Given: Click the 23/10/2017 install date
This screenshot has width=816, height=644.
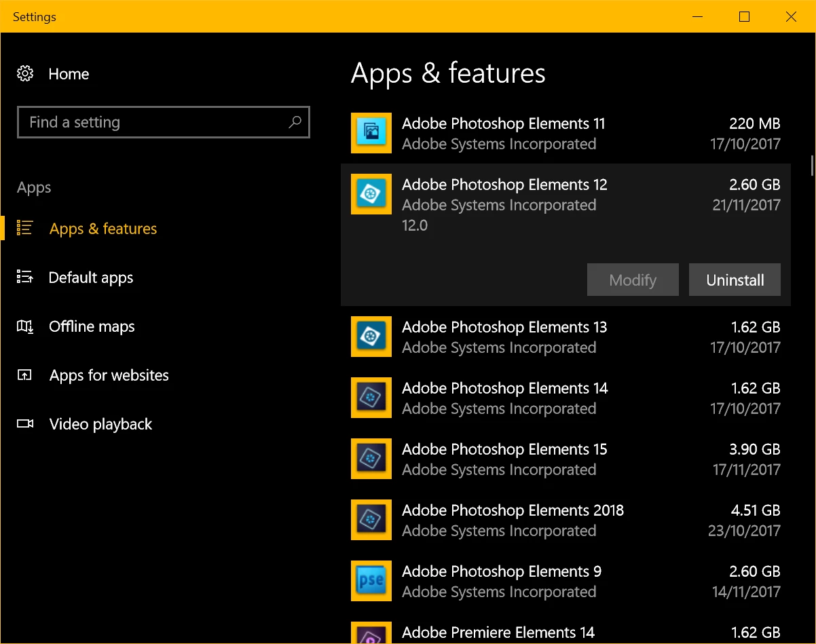Looking at the screenshot, I should pos(744,531).
